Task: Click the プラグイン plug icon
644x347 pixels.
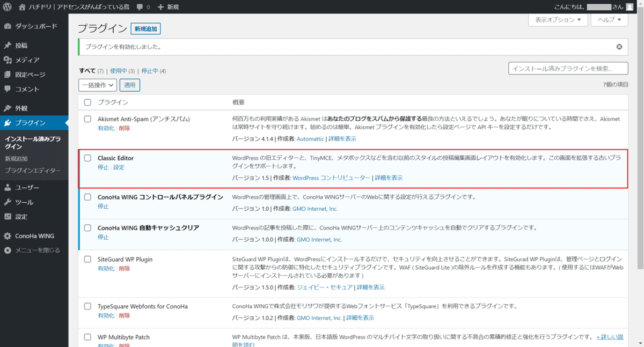Action: 8,123
